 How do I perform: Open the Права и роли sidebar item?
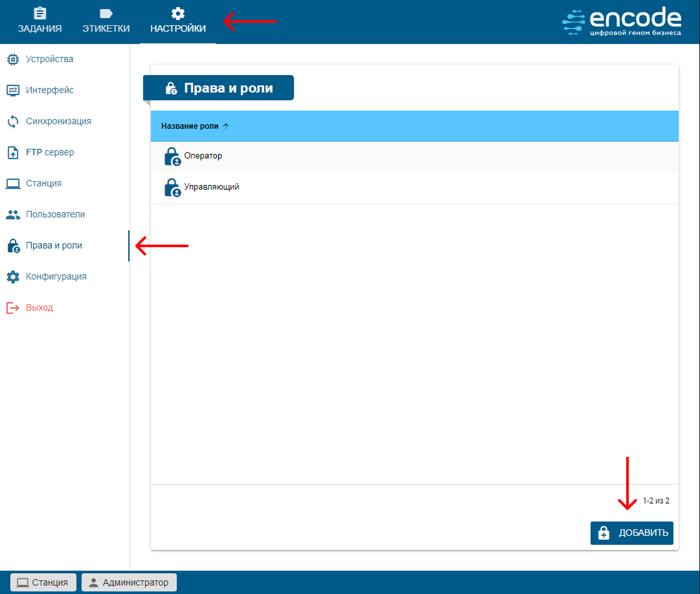(x=54, y=246)
